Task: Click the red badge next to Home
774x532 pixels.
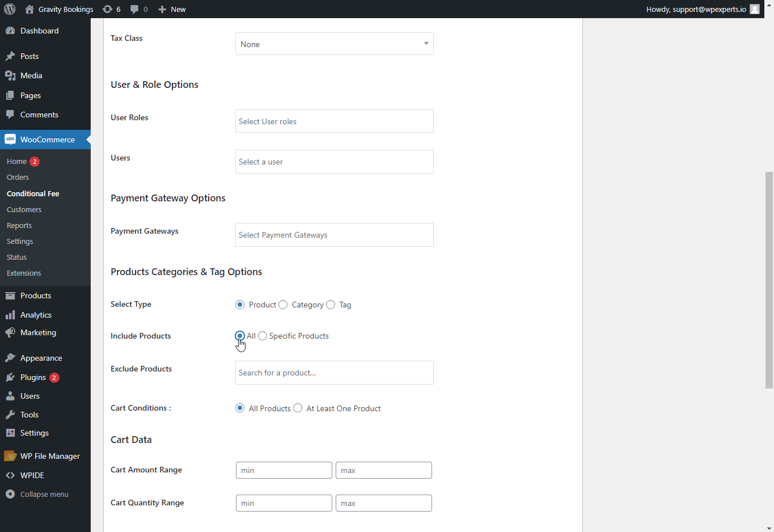Action: click(x=35, y=162)
